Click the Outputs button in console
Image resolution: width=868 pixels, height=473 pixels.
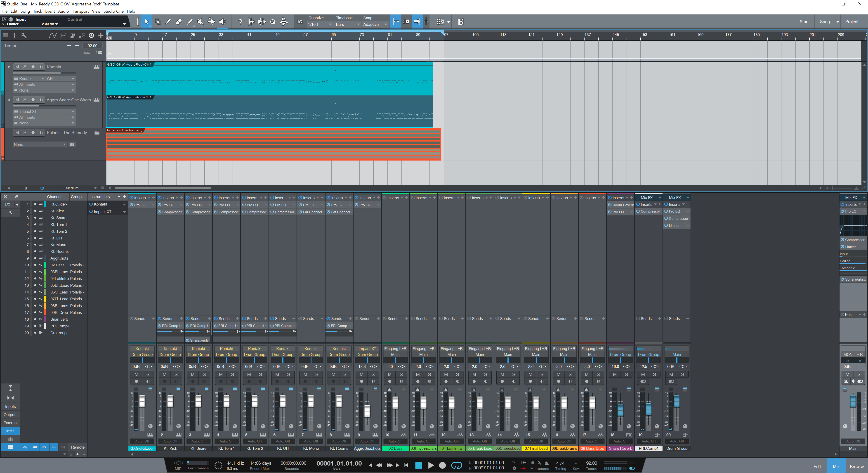pyautogui.click(x=10, y=415)
